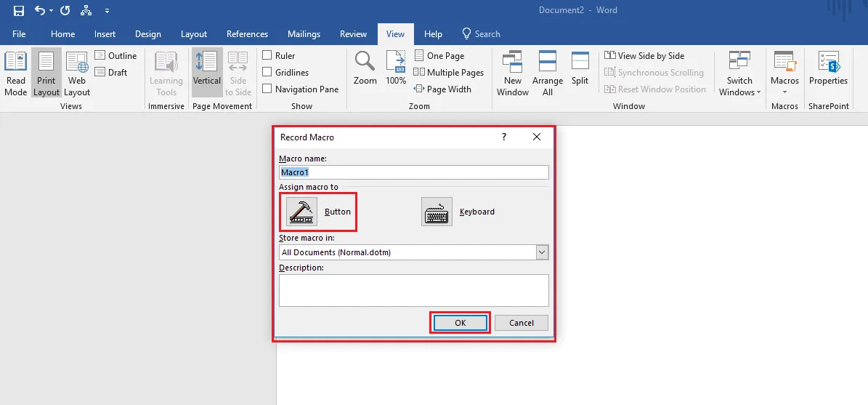
Task: Open a New Window
Action: click(513, 73)
